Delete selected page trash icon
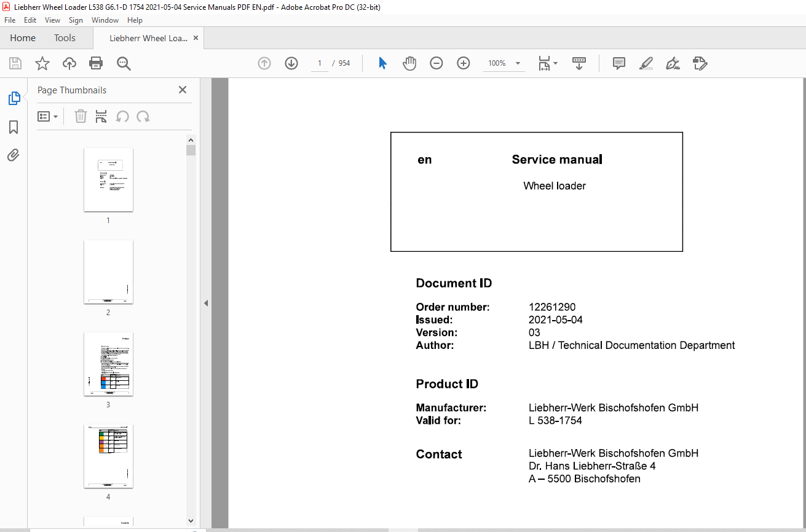The width and height of the screenshot is (806, 532). (x=81, y=116)
